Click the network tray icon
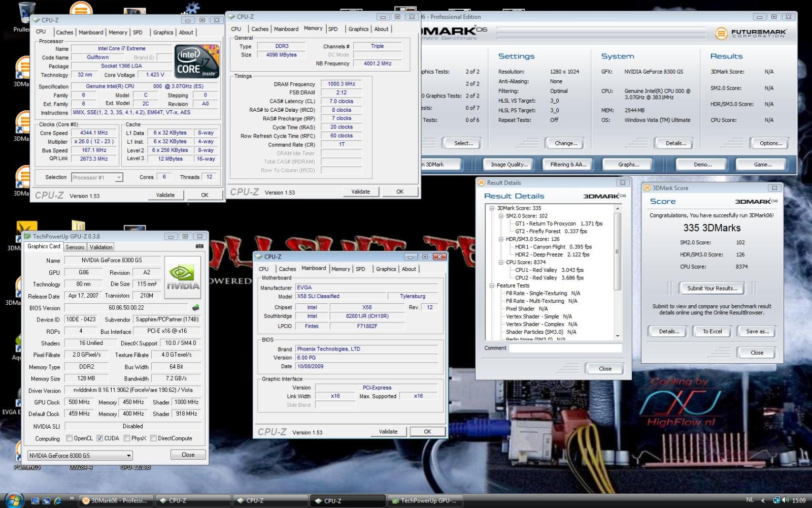The width and height of the screenshot is (812, 508). (776, 500)
